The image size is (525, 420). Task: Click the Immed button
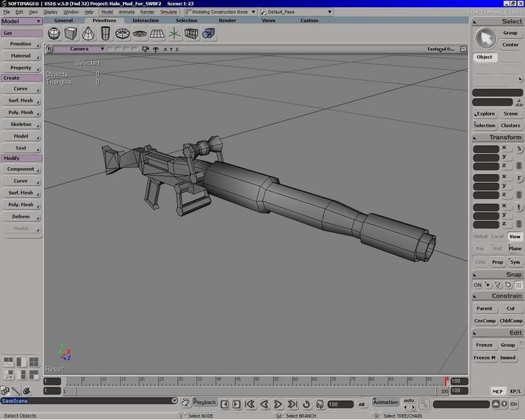(507, 358)
